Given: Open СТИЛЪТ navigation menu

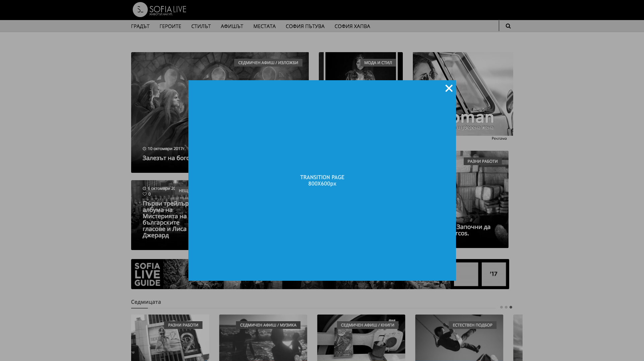Looking at the screenshot, I should [x=201, y=26].
